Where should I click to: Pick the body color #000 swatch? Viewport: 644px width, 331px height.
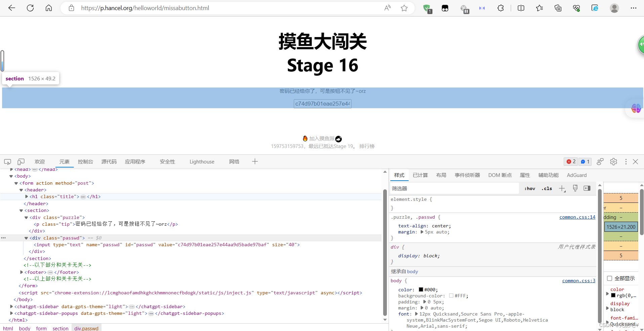click(x=421, y=290)
